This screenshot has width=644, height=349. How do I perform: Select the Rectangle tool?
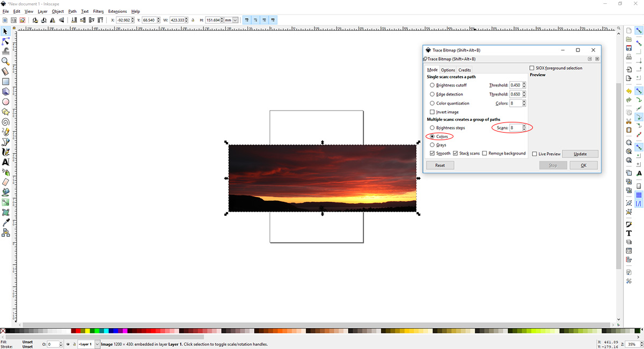point(5,82)
